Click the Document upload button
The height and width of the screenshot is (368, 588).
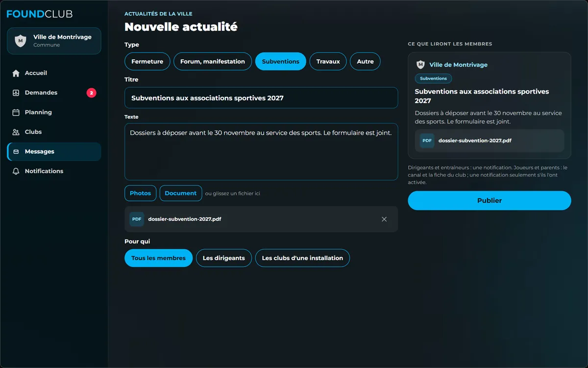pyautogui.click(x=181, y=193)
